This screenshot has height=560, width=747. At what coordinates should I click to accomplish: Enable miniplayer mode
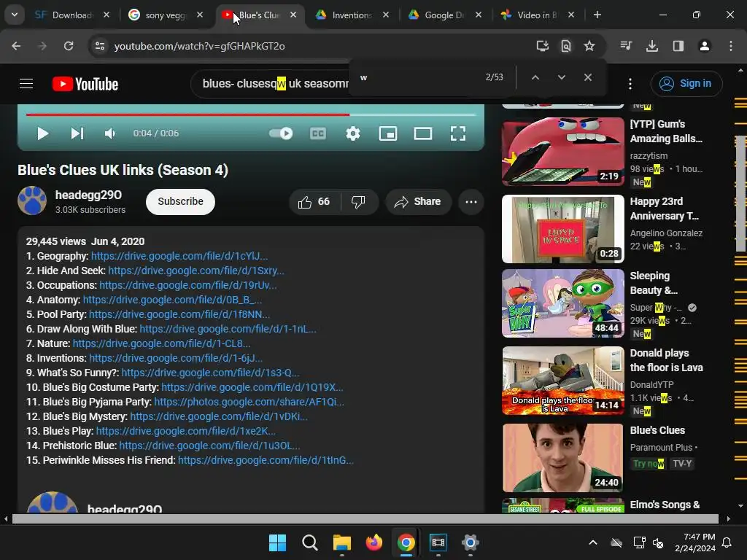tap(388, 134)
